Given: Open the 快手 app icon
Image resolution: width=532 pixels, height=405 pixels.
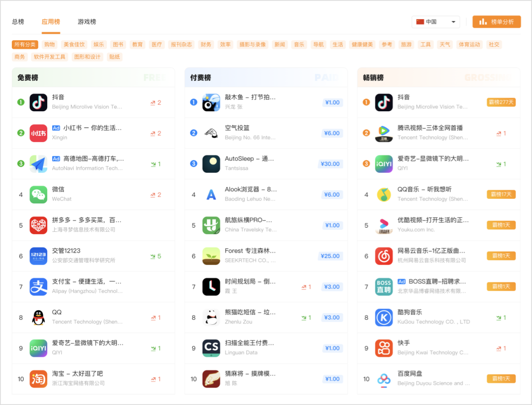Looking at the screenshot, I should pyautogui.click(x=384, y=348).
